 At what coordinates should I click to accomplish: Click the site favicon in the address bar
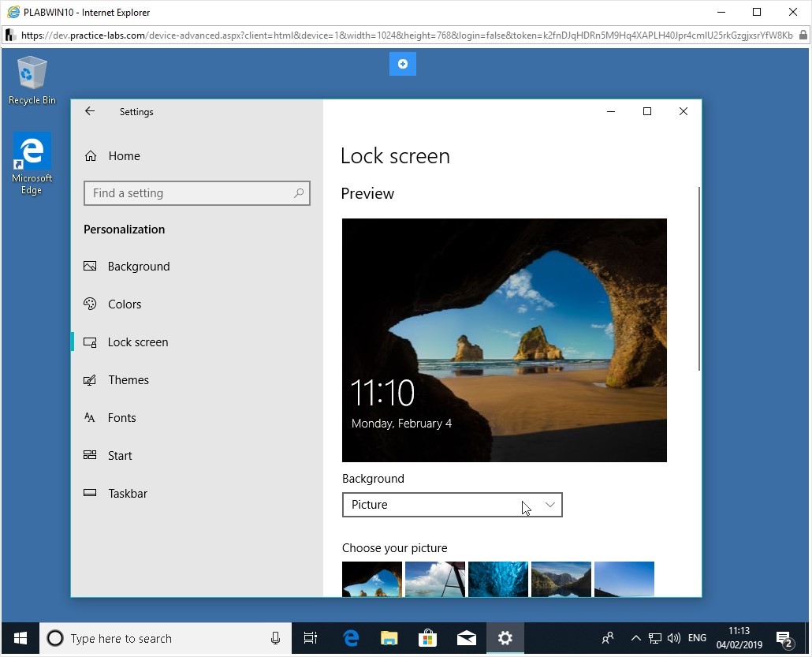[10, 35]
